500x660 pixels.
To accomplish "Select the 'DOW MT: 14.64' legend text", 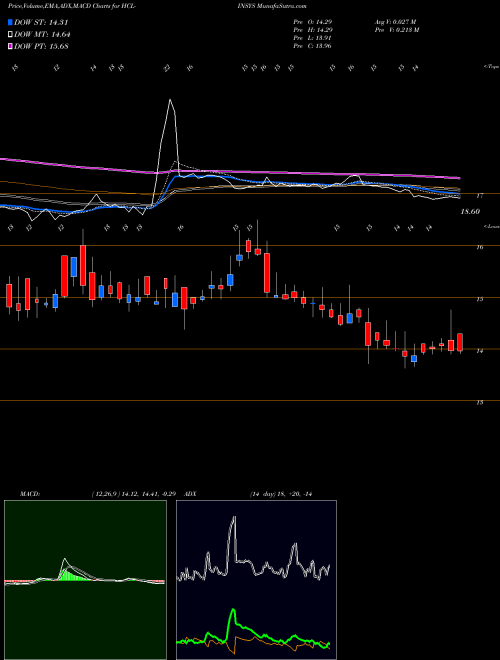I will pyautogui.click(x=42, y=35).
